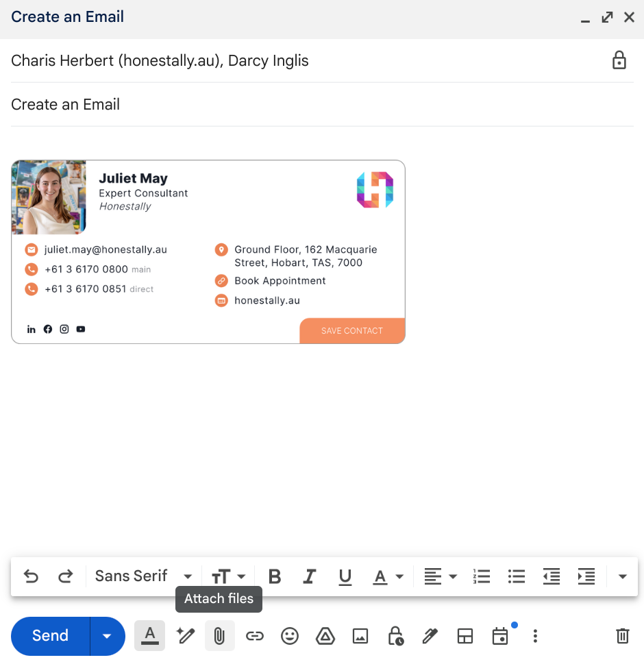Click the Attach files paperclip icon

pyautogui.click(x=219, y=636)
